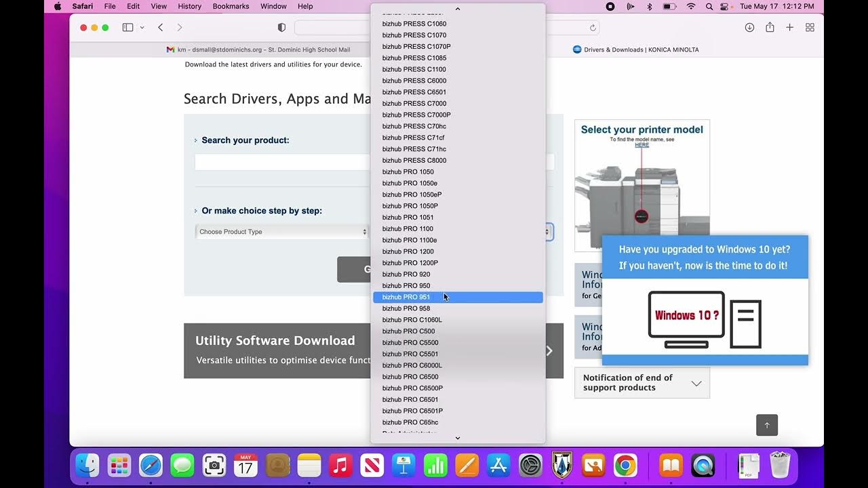Open Messages from the dock
The image size is (868, 488).
[182, 466]
